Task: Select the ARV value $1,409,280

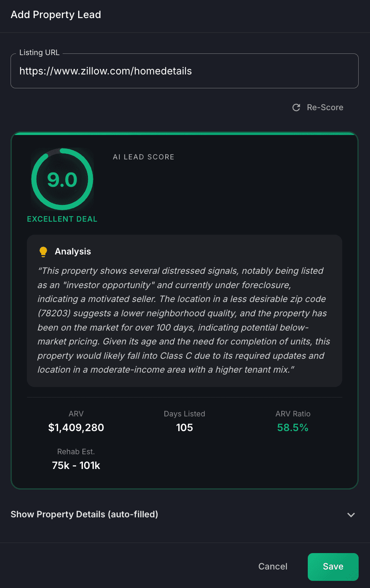Action: tap(76, 427)
